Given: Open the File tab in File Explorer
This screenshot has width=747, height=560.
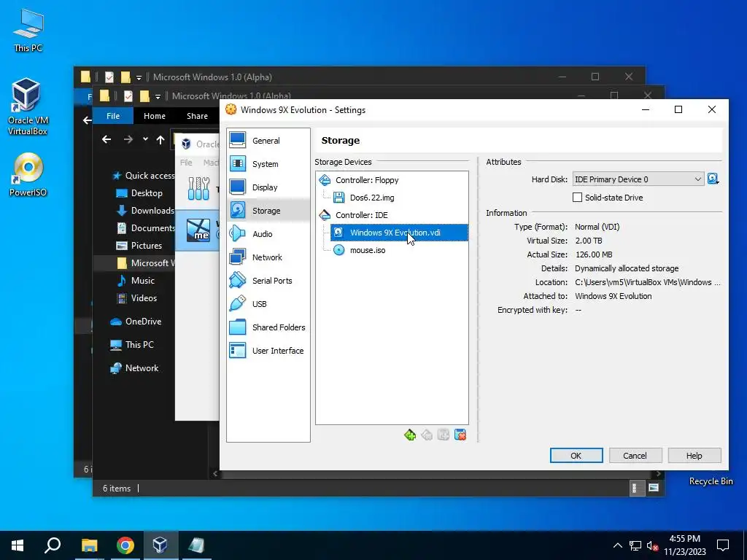Looking at the screenshot, I should (x=113, y=116).
